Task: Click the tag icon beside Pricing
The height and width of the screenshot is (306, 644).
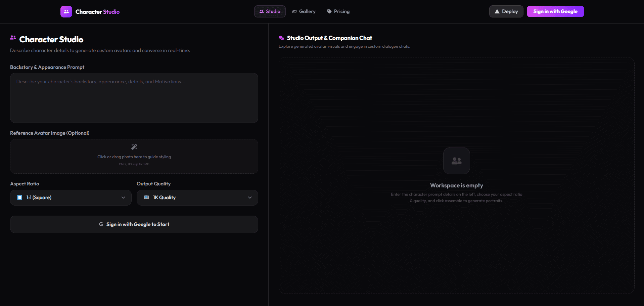Action: tap(329, 11)
